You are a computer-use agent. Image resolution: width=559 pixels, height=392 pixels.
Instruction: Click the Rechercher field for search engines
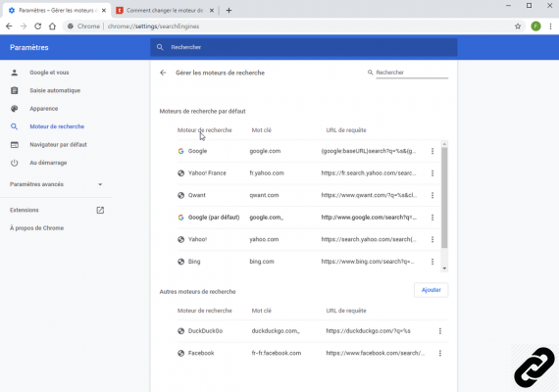pos(412,73)
